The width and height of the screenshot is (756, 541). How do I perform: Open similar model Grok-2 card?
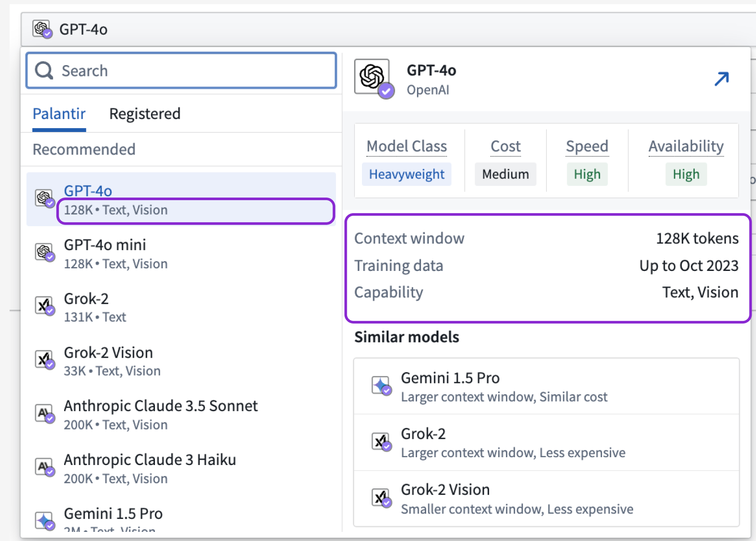click(x=546, y=442)
